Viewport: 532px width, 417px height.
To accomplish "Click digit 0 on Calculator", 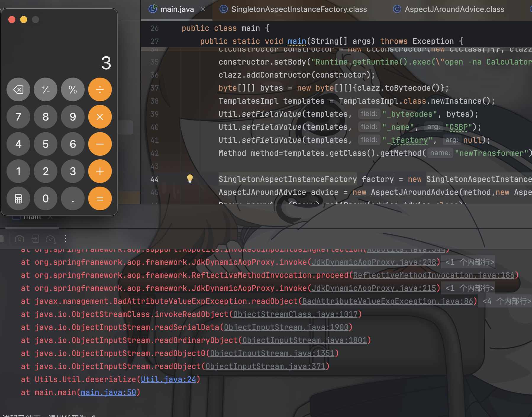I will click(46, 198).
